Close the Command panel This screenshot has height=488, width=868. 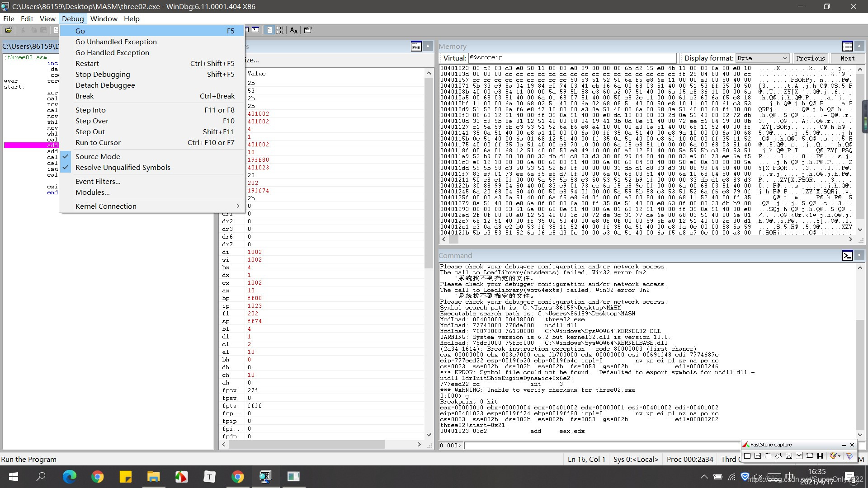[859, 256]
